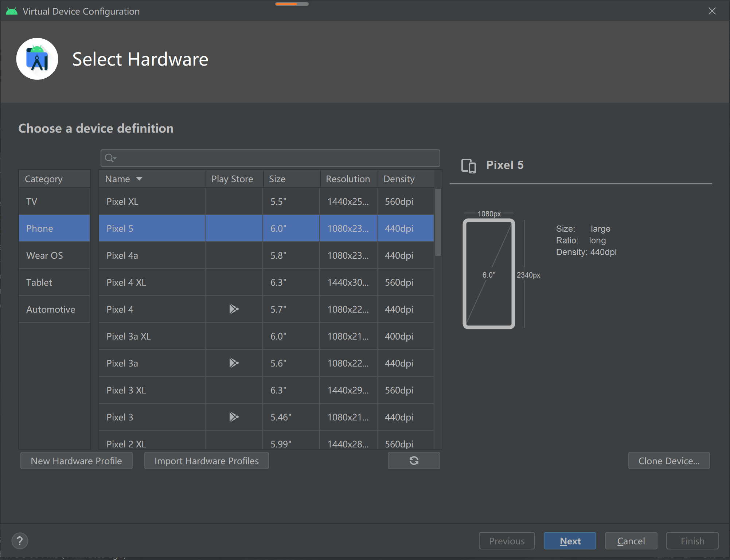Clone the selected Pixel 5 device
The image size is (730, 560).
[x=669, y=461]
